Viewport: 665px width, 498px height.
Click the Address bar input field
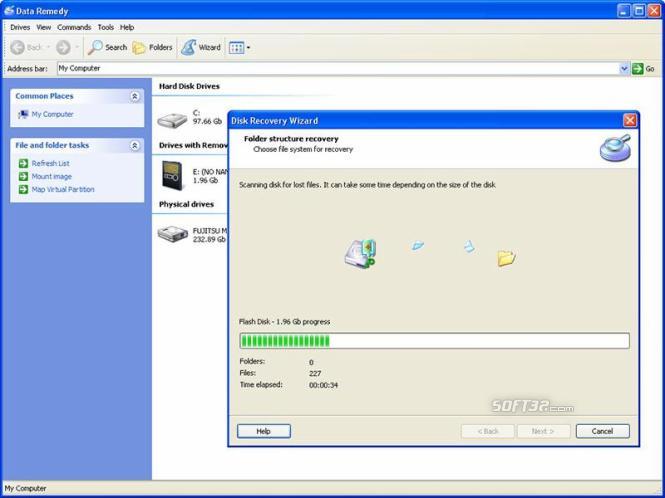(338, 68)
